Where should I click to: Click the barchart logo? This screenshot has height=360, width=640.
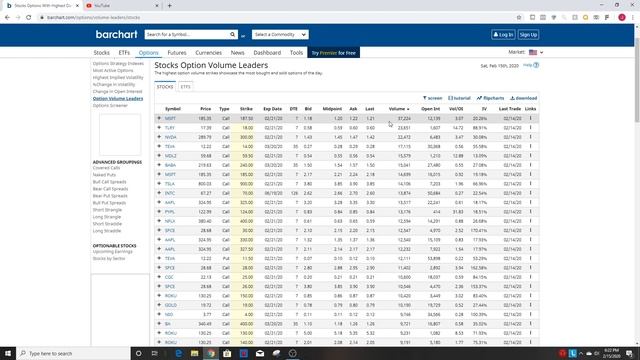coord(116,35)
